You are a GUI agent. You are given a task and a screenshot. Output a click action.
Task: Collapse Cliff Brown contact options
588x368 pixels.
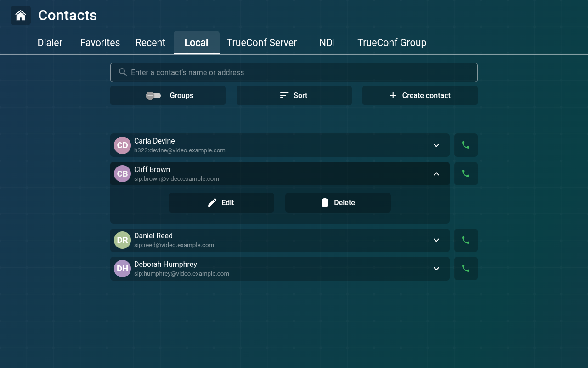click(436, 174)
